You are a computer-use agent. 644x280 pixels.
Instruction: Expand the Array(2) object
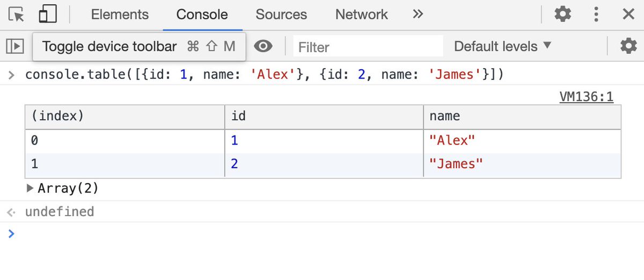(31, 189)
